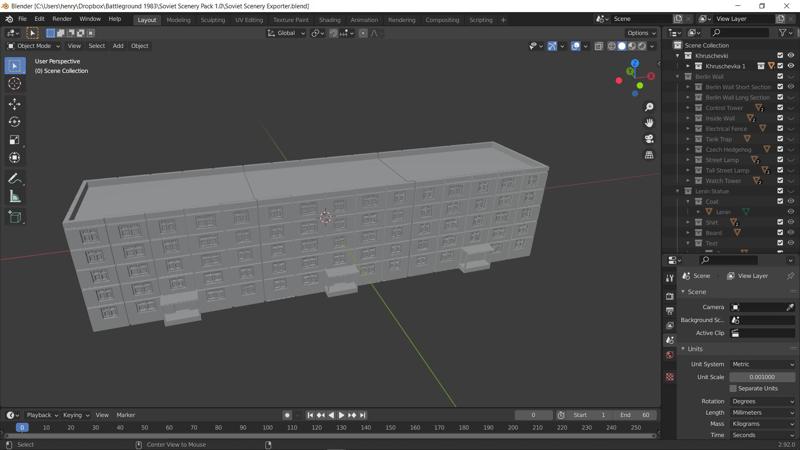Click the Unit Scale value field

762,377
